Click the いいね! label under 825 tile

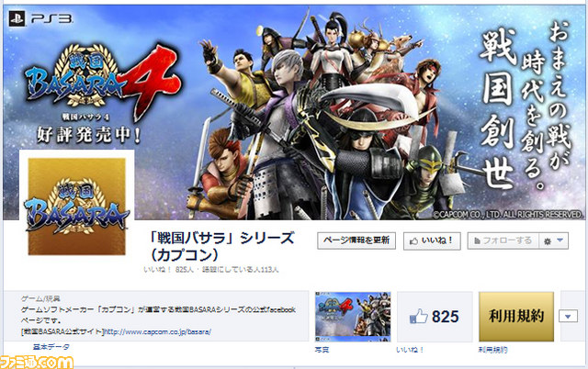(x=410, y=350)
